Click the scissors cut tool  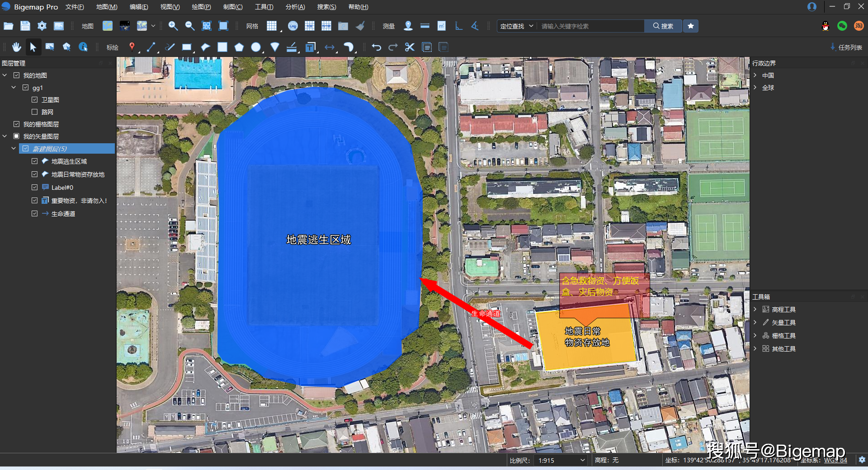pyautogui.click(x=410, y=47)
